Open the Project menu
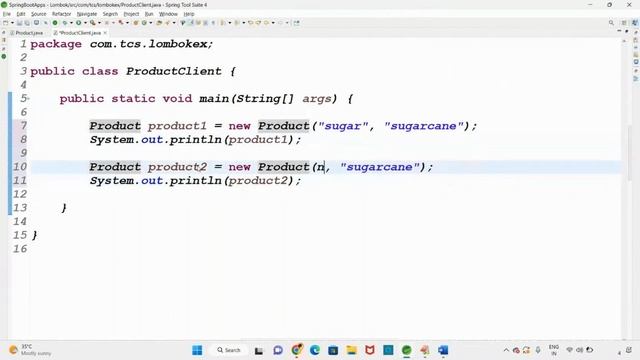This screenshot has height=360, width=640. click(131, 14)
